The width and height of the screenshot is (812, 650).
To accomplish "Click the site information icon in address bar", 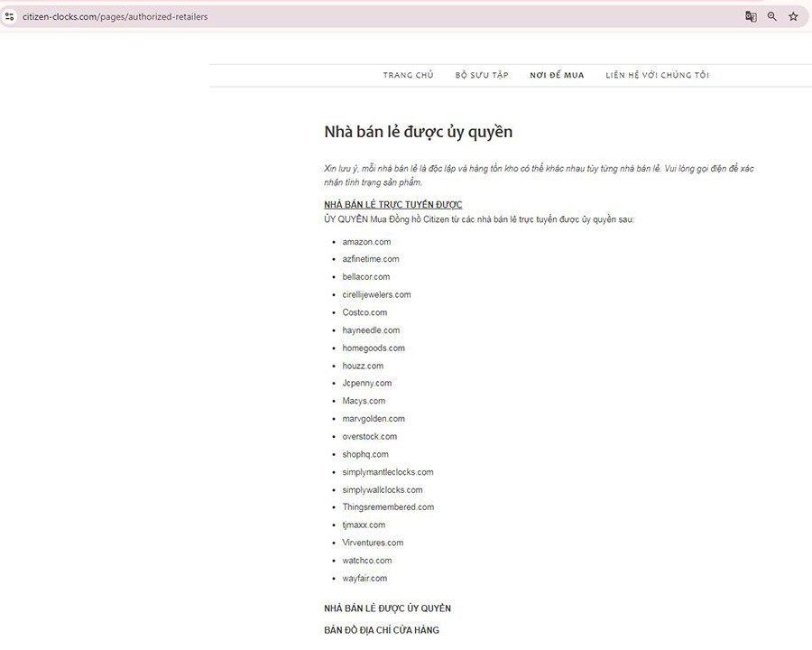I will pyautogui.click(x=9, y=16).
